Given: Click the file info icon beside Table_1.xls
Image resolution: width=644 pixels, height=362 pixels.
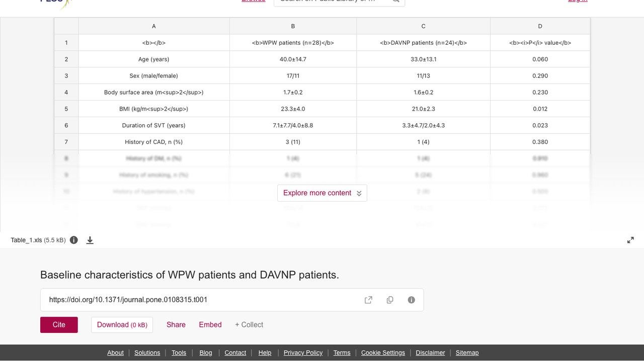Looking at the screenshot, I should (74, 240).
